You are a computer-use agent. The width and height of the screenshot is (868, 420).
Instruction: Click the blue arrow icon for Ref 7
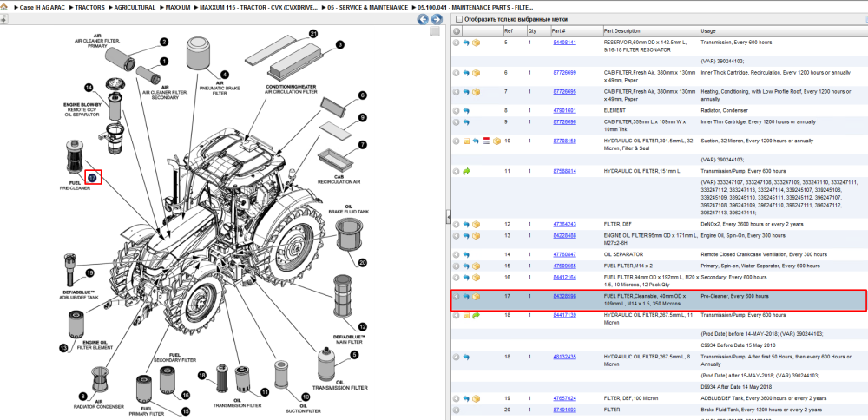[466, 91]
